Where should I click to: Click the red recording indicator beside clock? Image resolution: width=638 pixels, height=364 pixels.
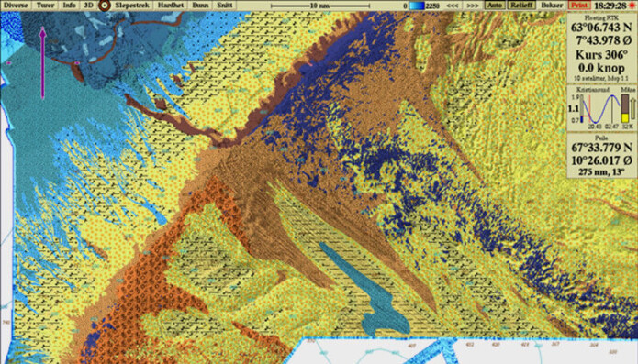pos(632,6)
